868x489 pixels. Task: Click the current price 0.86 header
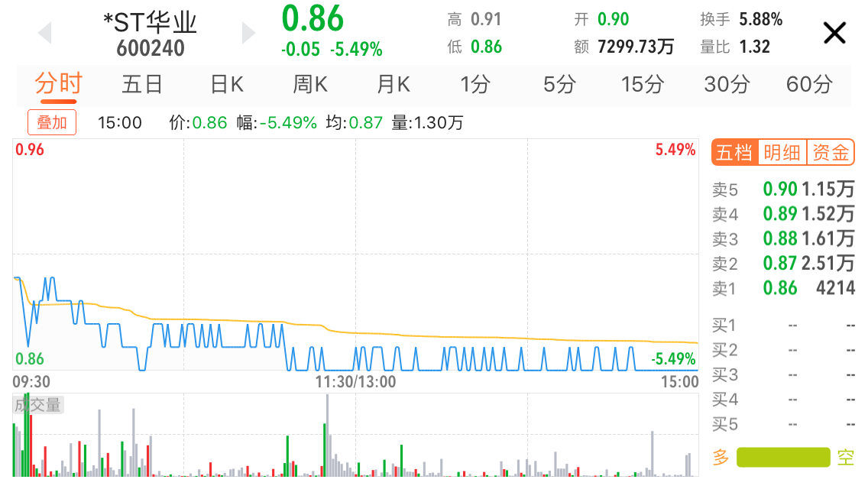[x=313, y=18]
